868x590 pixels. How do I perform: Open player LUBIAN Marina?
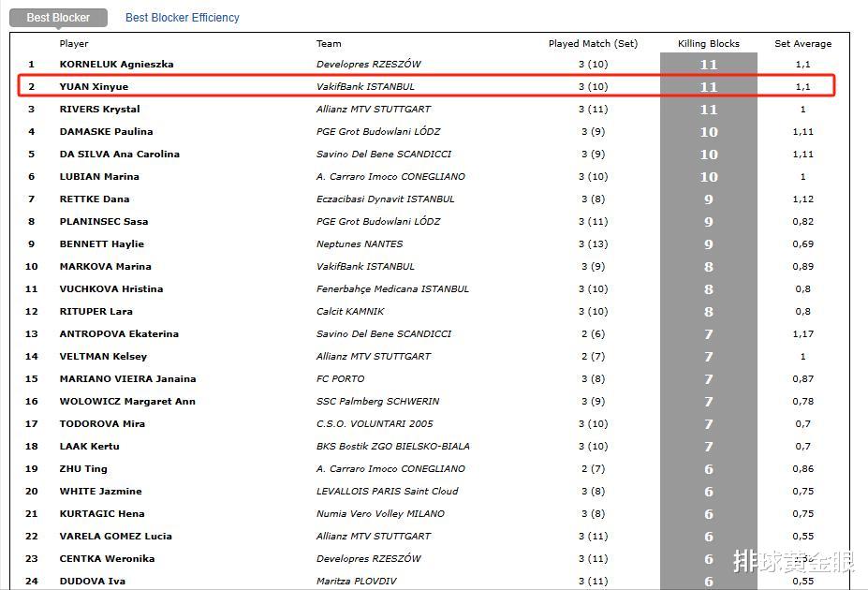click(x=99, y=177)
